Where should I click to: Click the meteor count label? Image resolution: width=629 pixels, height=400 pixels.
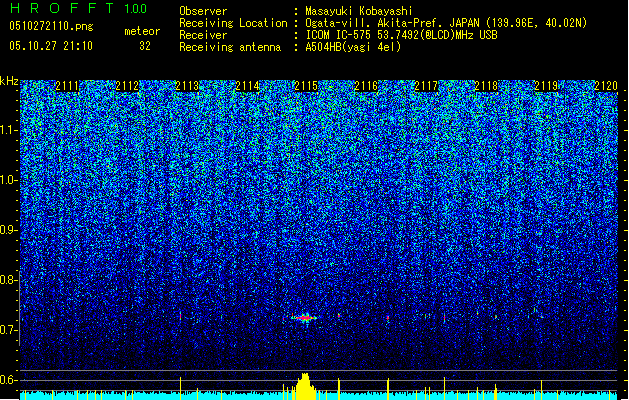coord(142,31)
